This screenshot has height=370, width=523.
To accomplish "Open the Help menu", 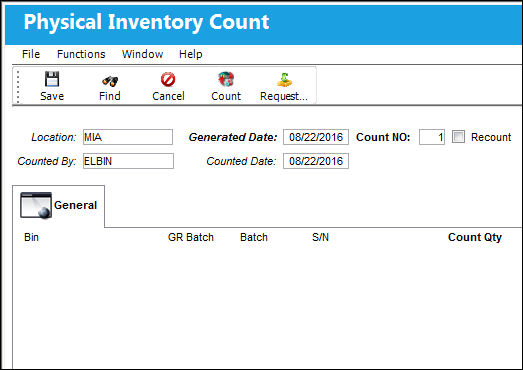I will click(x=190, y=54).
